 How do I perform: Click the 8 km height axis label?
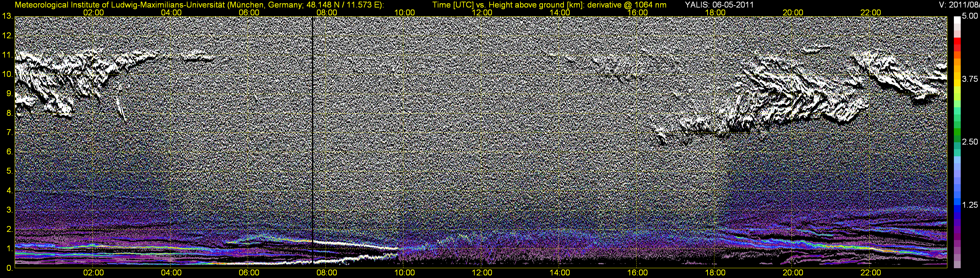[x=10, y=113]
